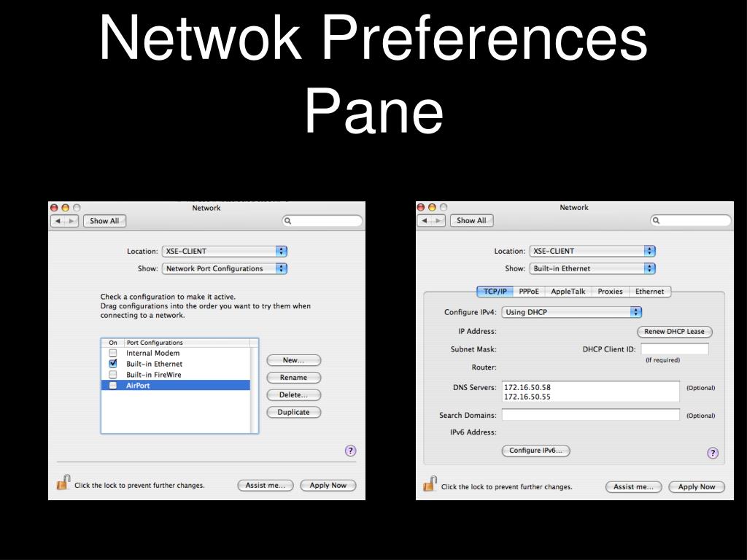Switch to the Ethernet tab
747x560 pixels.
(649, 292)
